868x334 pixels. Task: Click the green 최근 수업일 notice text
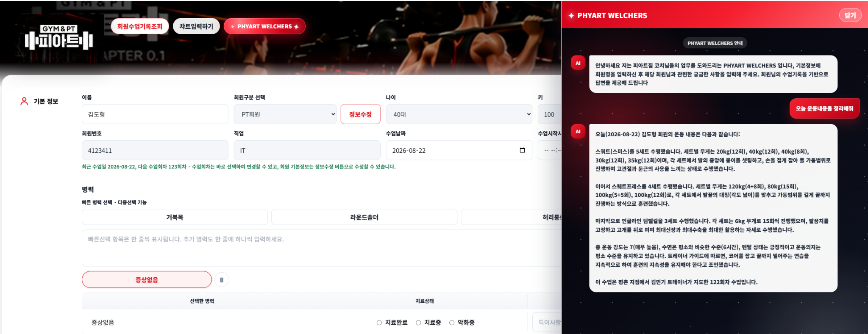(x=239, y=167)
